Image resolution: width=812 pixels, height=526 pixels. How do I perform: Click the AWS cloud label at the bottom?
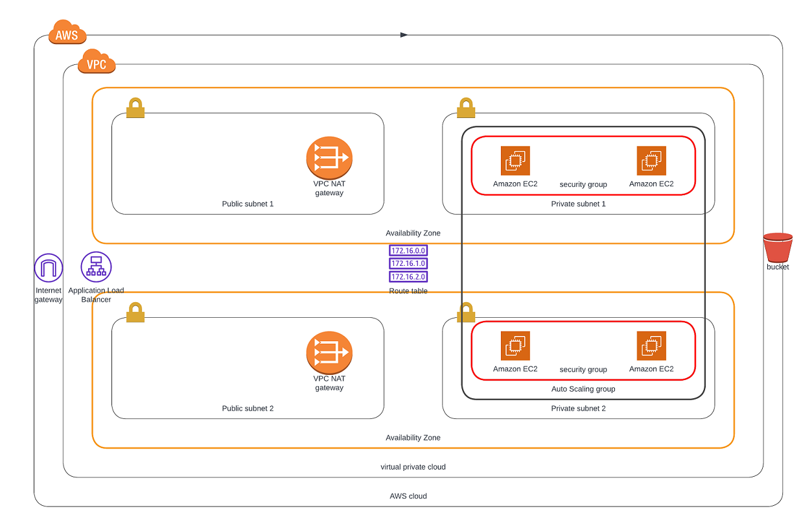coord(408,496)
